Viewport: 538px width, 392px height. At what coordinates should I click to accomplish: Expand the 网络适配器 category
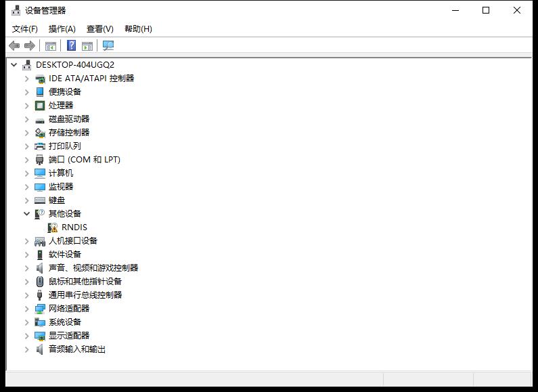click(x=27, y=309)
